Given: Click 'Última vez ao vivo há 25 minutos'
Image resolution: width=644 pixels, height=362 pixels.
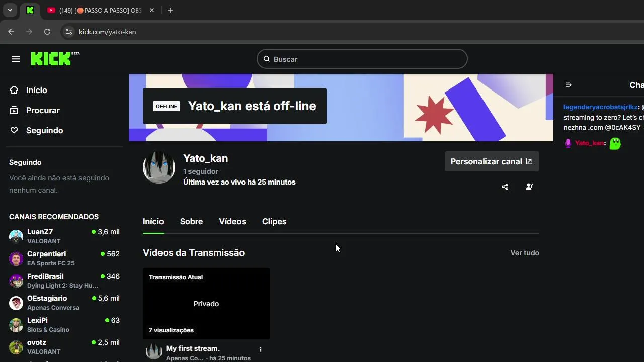Looking at the screenshot, I should [239, 182].
